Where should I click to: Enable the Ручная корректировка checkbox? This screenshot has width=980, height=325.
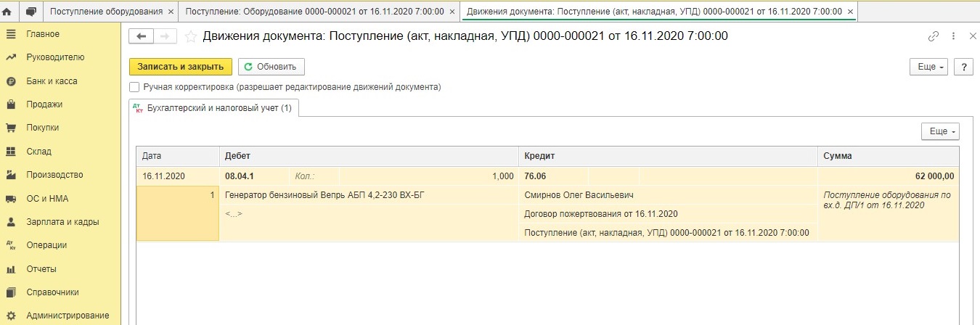134,87
